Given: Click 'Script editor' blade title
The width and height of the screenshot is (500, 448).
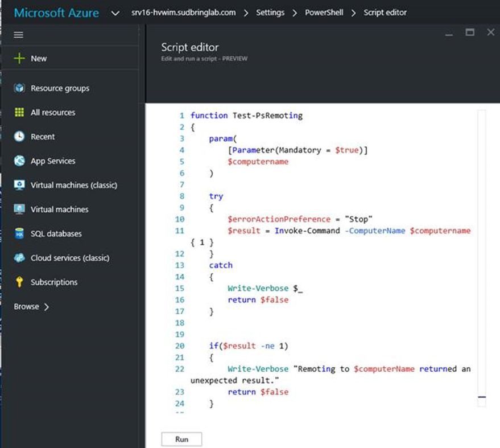Looking at the screenshot, I should tap(190, 47).
